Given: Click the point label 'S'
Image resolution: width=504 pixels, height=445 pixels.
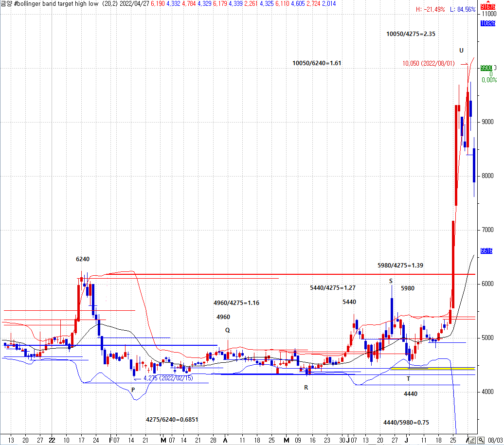Looking at the screenshot, I should tap(391, 281).
